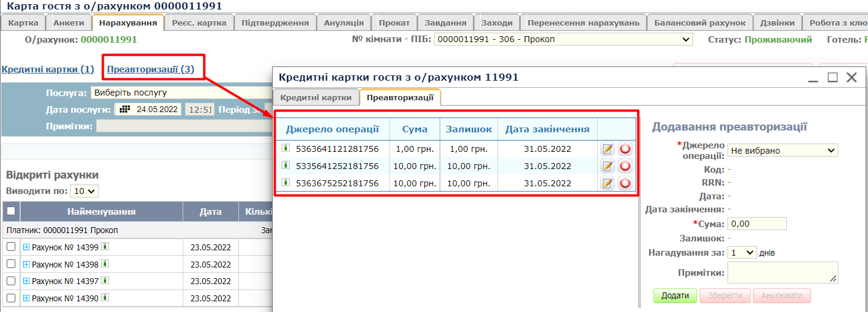
Task: Switch to the Балансовий рахунок tab
Action: pyautogui.click(x=700, y=23)
